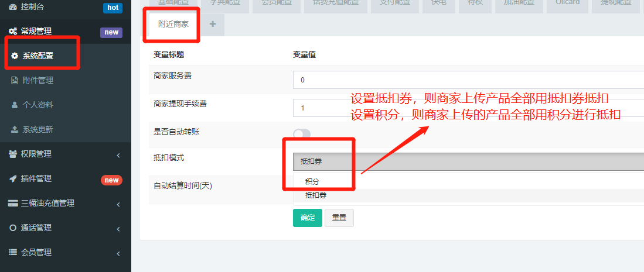The image size is (644, 272).
Task: Open the 插件管理 menu item
Action: [x=66, y=179]
